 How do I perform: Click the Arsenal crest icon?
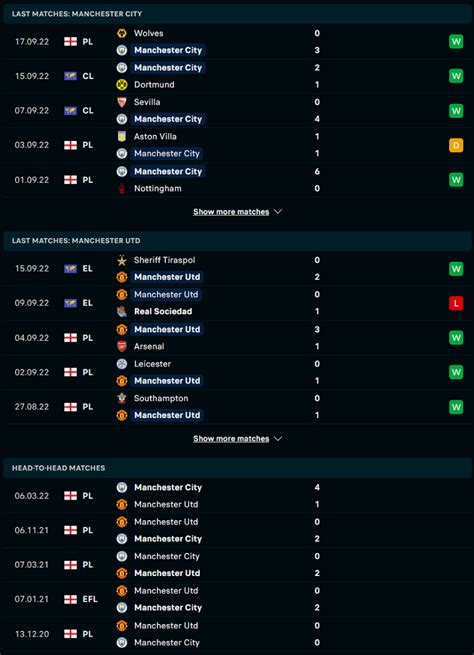click(122, 346)
